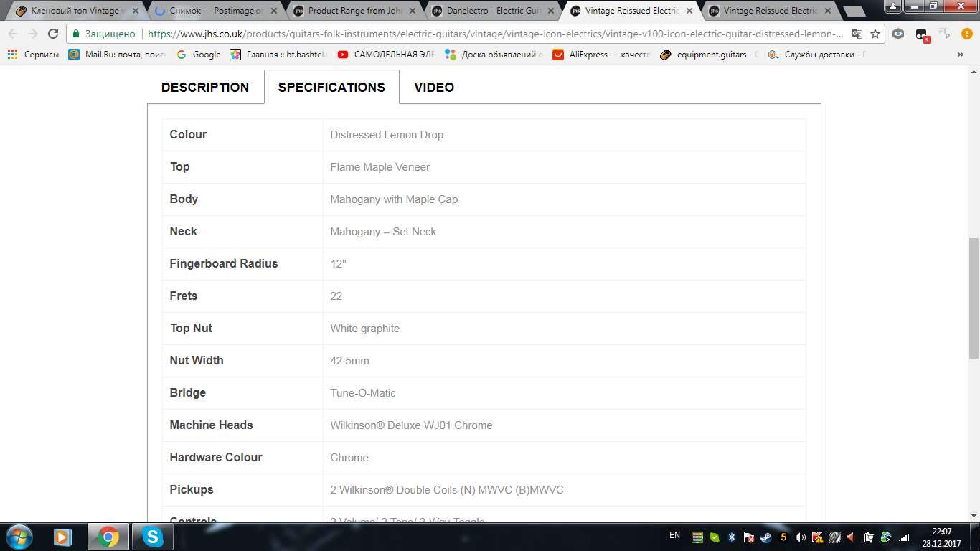Close the Danelectro browser tab

click(550, 11)
